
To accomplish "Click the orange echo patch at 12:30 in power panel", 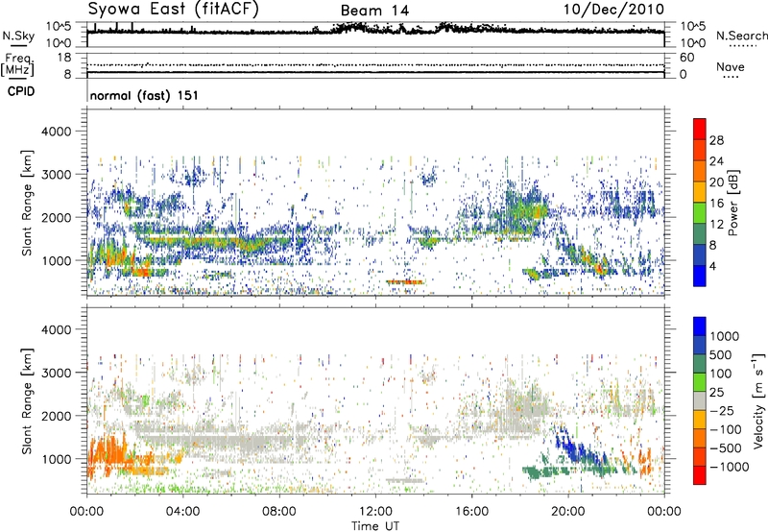I will point(404,282).
